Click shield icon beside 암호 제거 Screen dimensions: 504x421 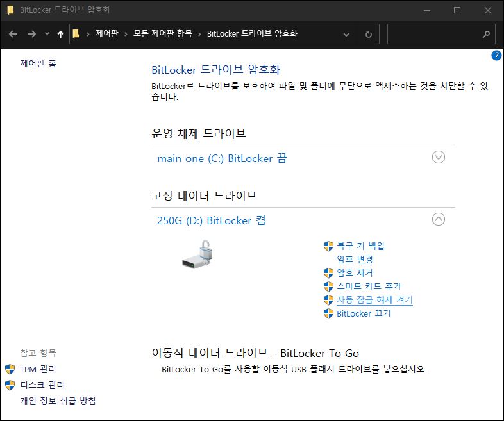pos(328,273)
